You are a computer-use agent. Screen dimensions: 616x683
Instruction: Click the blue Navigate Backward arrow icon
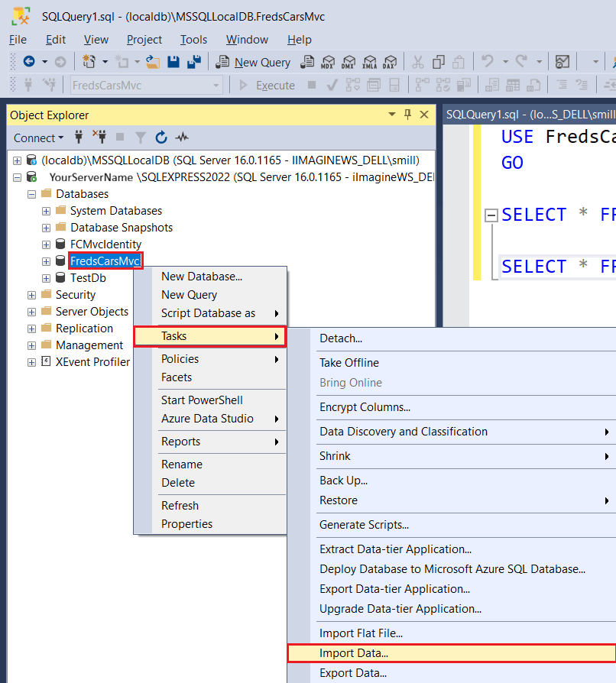[29, 62]
